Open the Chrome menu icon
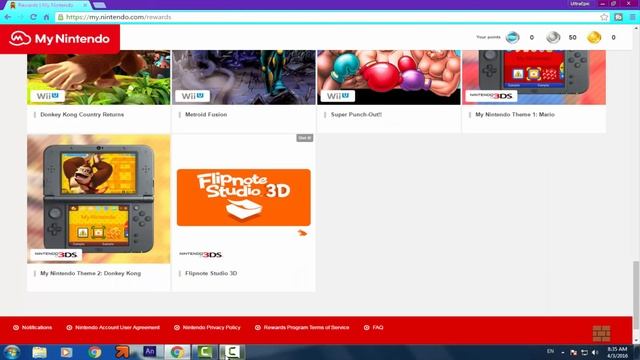This screenshot has height=360, width=640. 632,17
